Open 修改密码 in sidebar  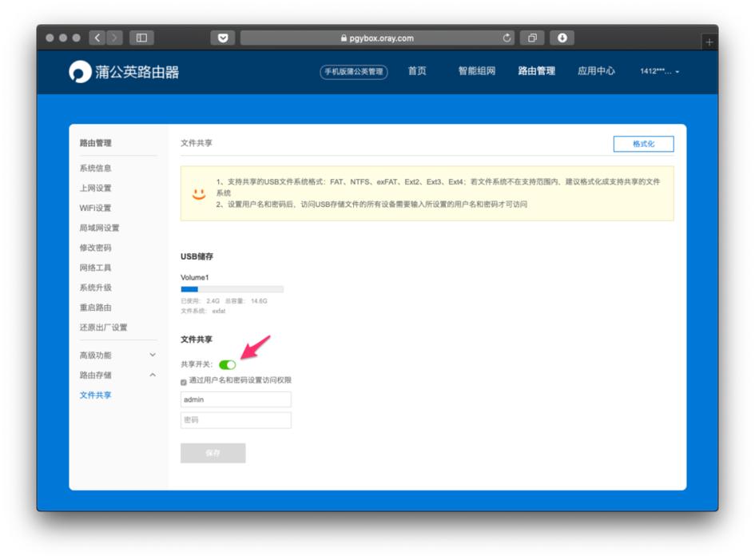point(95,248)
